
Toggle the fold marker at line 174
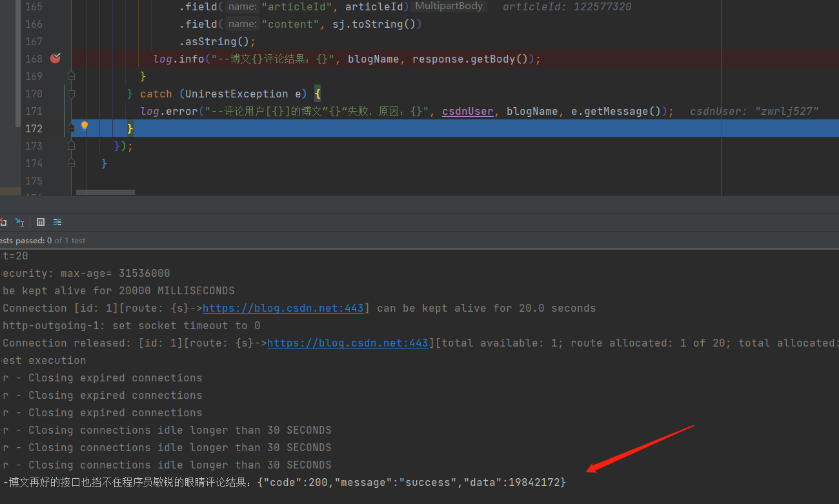(71, 163)
